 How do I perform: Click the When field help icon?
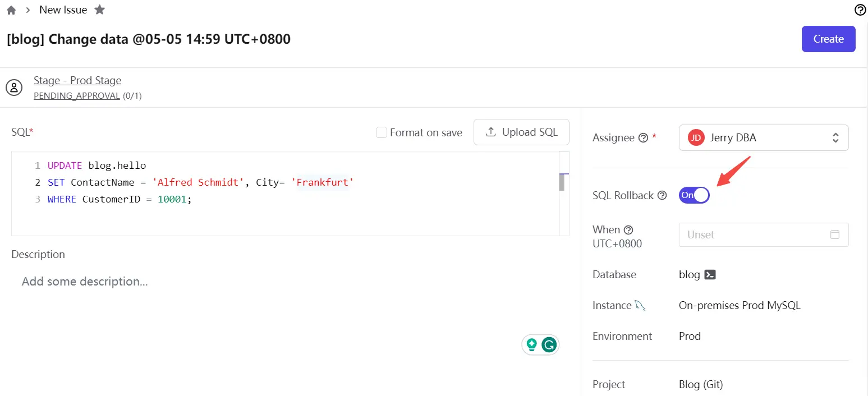[628, 230]
